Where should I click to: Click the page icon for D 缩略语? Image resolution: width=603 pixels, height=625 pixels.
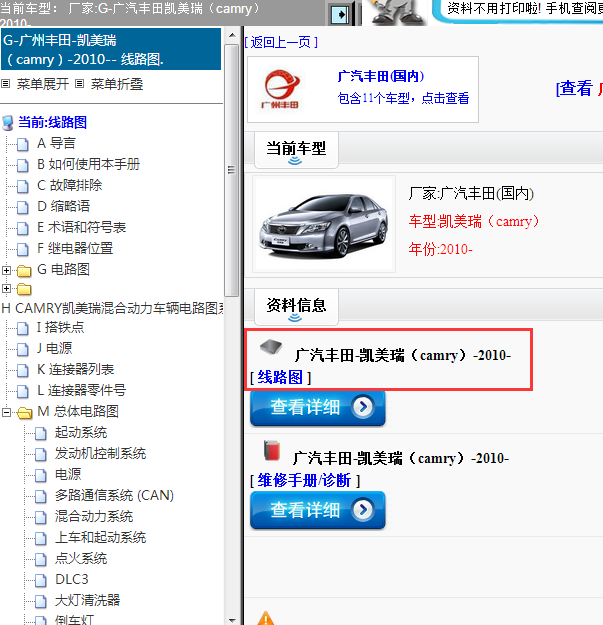point(23,207)
